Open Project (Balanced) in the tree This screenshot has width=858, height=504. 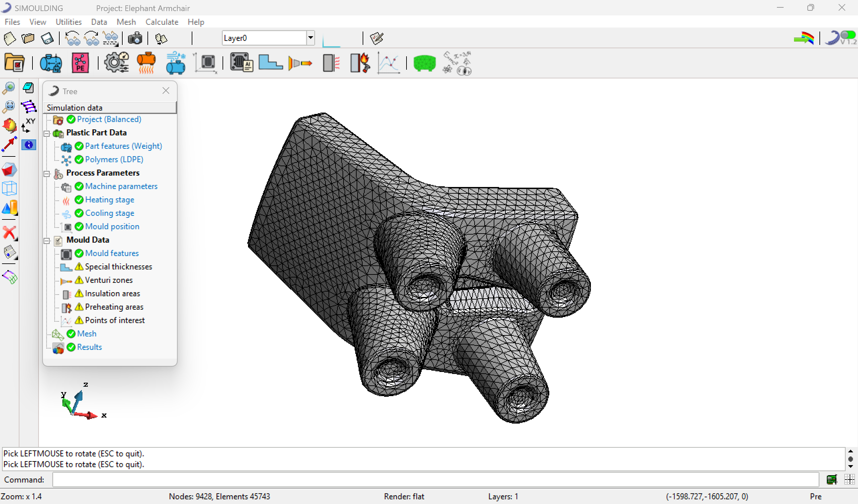[x=109, y=119]
